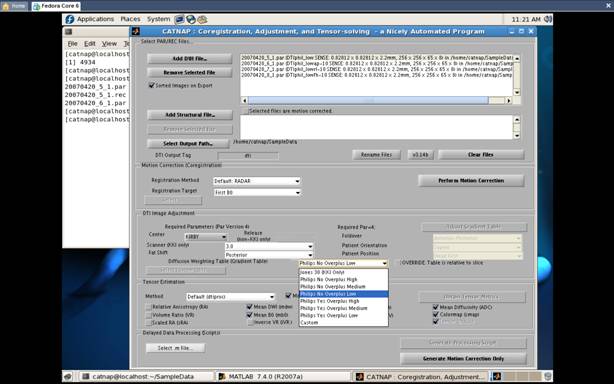Click the terminal launcher icon in top panel
Viewport: 614px width, 384px height.
179,19
